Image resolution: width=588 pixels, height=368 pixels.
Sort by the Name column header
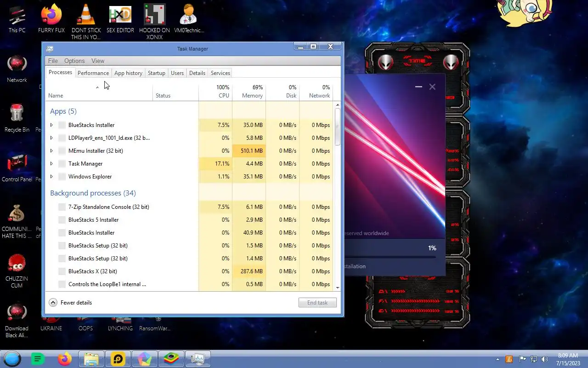(x=99, y=92)
